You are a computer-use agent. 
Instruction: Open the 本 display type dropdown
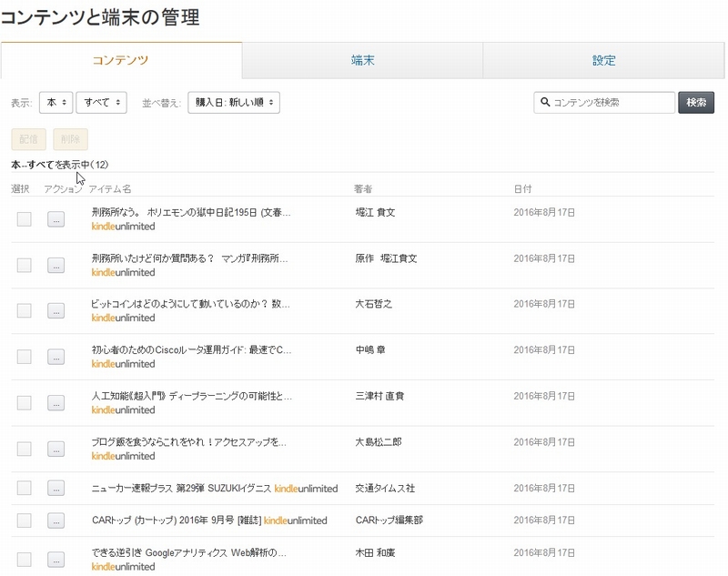tap(56, 102)
